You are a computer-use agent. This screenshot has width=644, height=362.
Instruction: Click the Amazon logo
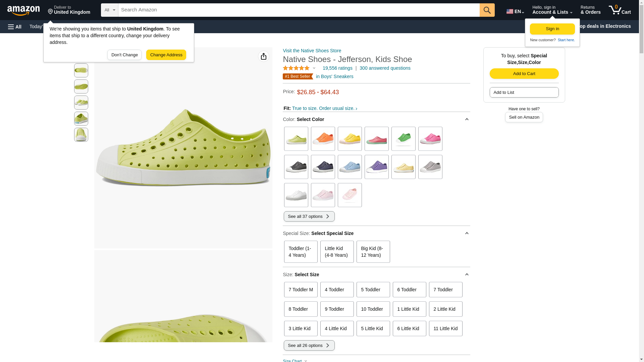23,10
